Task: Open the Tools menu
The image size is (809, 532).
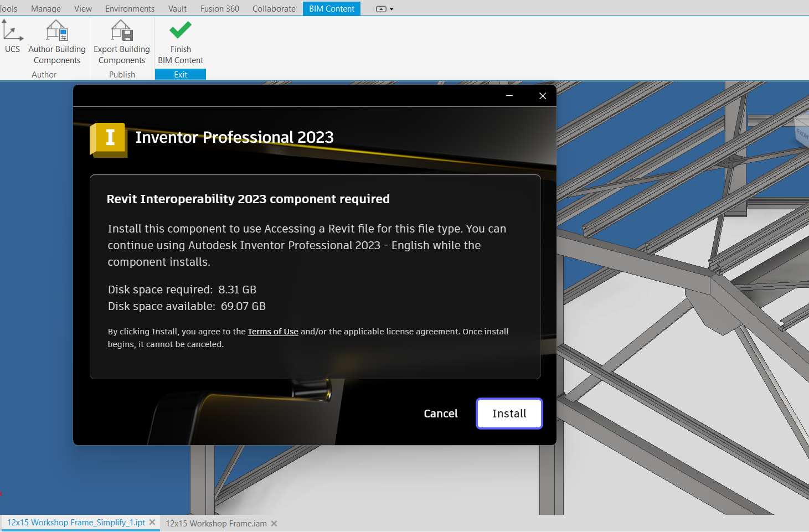Action: pos(8,8)
